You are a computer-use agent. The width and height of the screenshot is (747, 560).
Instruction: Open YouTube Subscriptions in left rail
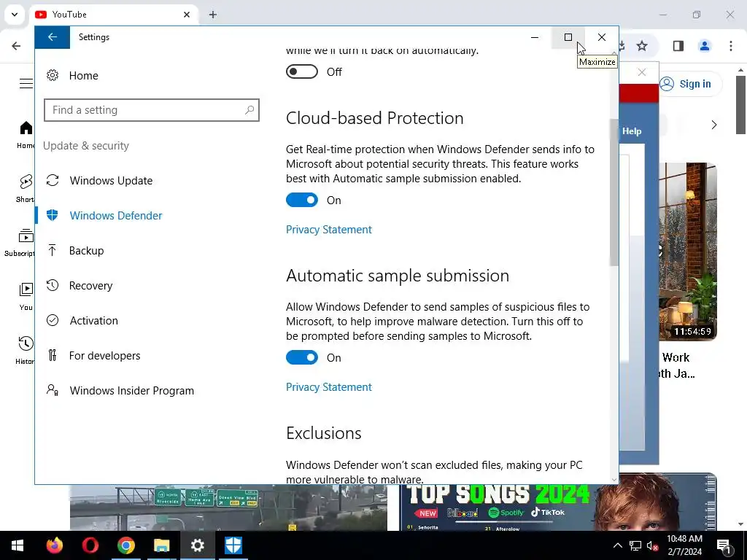coord(20,242)
